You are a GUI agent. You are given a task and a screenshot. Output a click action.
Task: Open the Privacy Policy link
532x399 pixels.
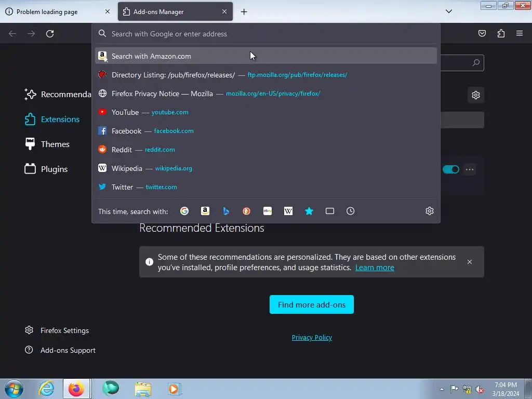click(312, 338)
